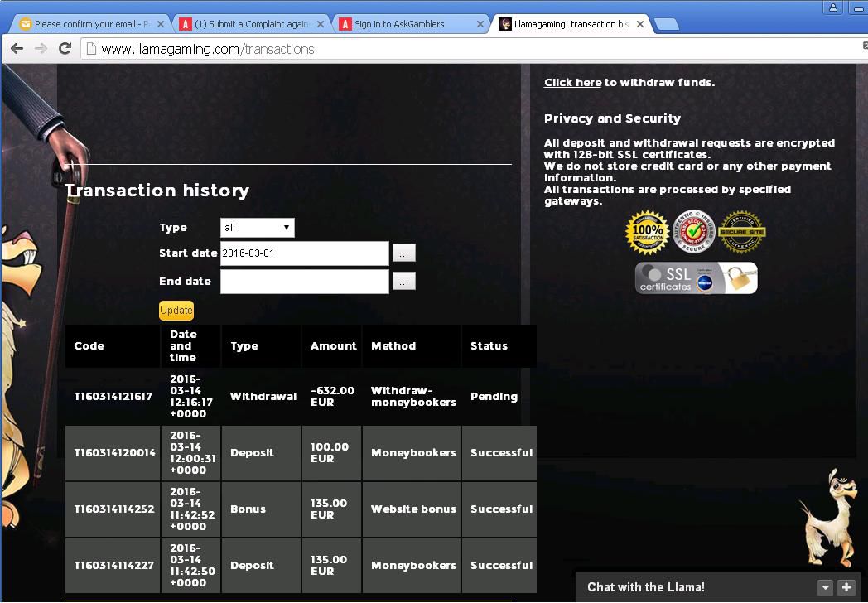The width and height of the screenshot is (868, 603).
Task: Expand the chat widget with plus icon
Action: coord(846,587)
